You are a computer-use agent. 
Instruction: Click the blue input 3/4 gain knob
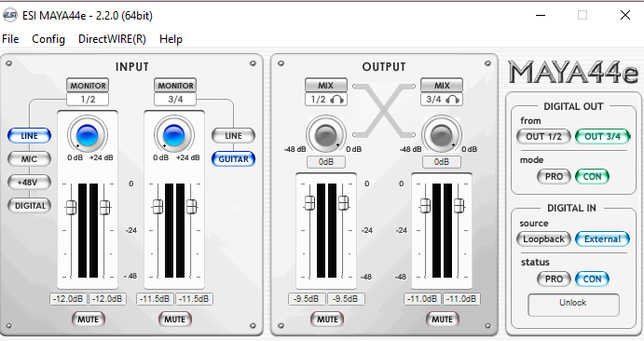(173, 135)
